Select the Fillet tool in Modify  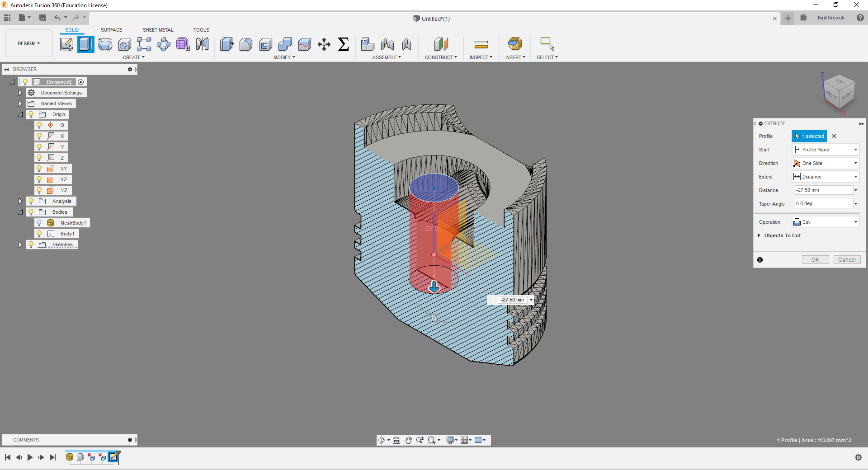246,44
